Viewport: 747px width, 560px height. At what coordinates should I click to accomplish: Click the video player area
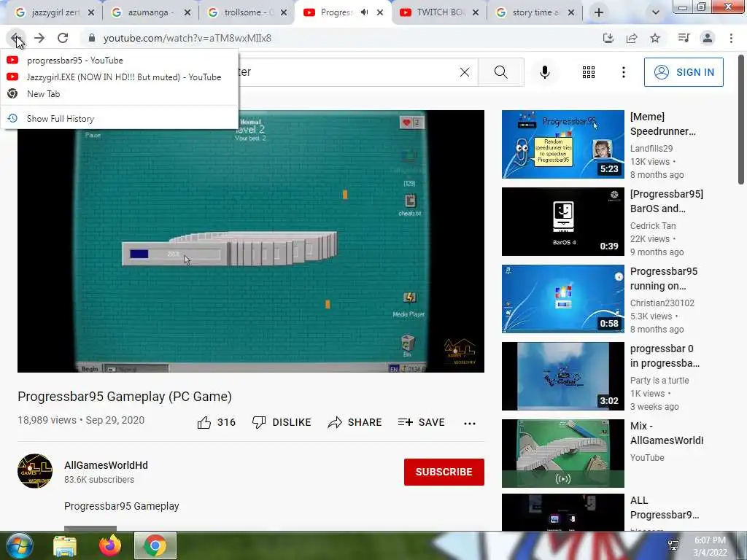251,241
